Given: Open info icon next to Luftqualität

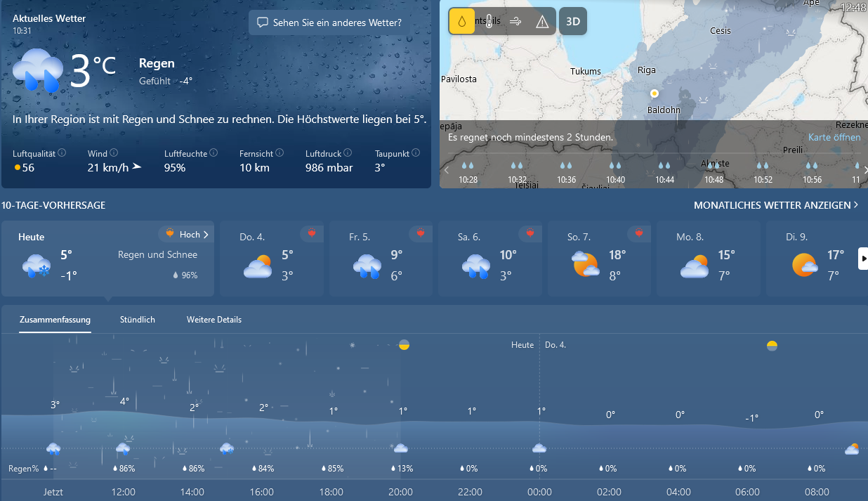Looking at the screenshot, I should 62,152.
